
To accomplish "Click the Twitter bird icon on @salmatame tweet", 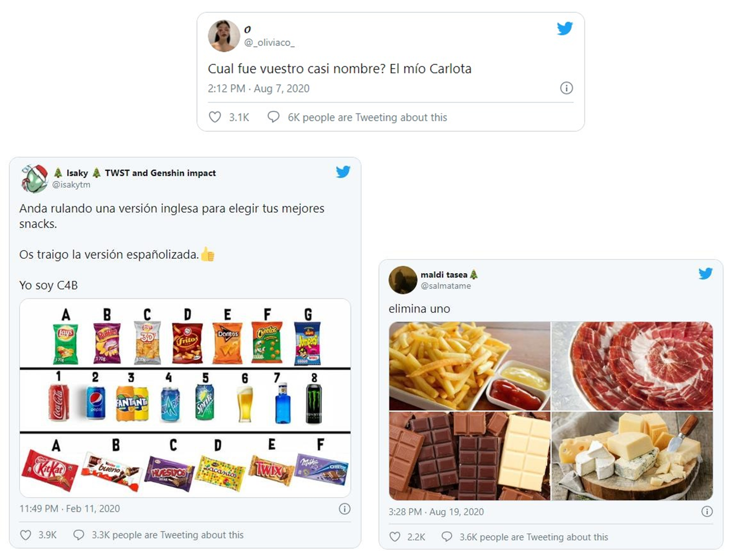I will 705,273.
